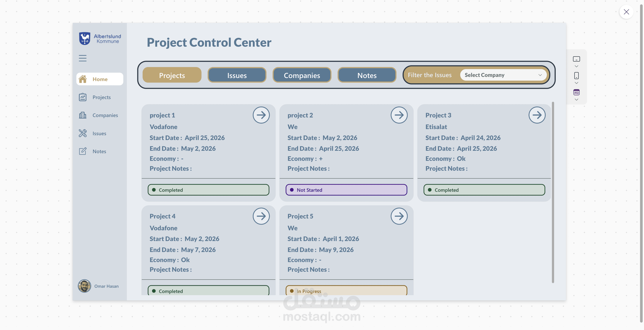Switch to the Companies tab

(x=302, y=75)
